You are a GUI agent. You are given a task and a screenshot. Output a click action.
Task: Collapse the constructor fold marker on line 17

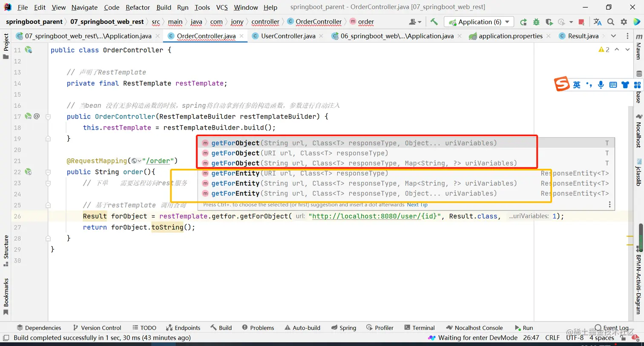(x=48, y=116)
